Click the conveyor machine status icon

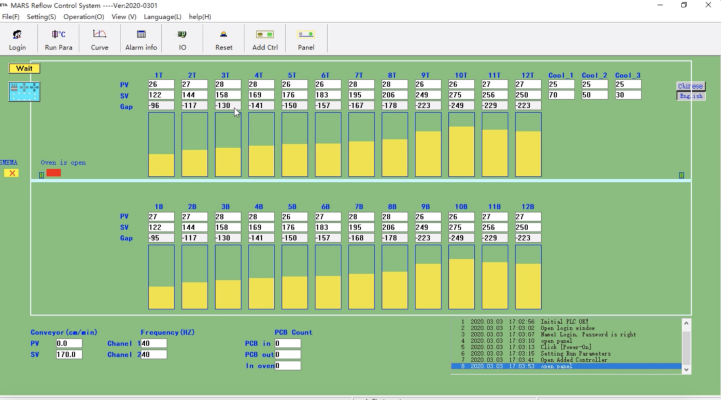[x=23, y=91]
